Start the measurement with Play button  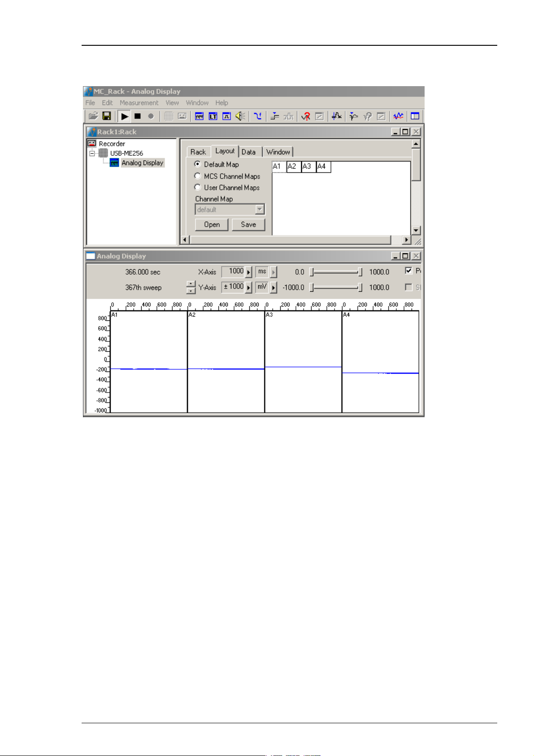click(125, 116)
